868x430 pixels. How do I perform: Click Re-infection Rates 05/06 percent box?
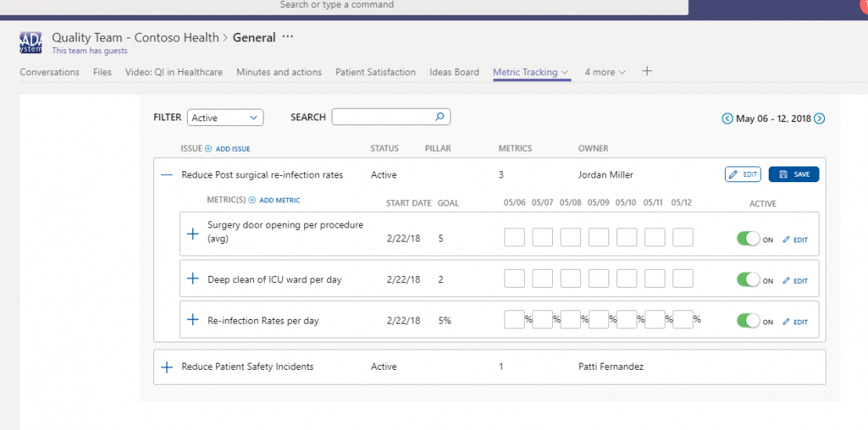515,319
